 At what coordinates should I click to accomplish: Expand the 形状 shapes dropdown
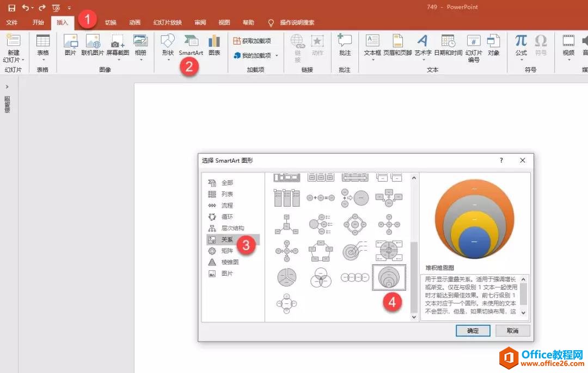pos(168,59)
